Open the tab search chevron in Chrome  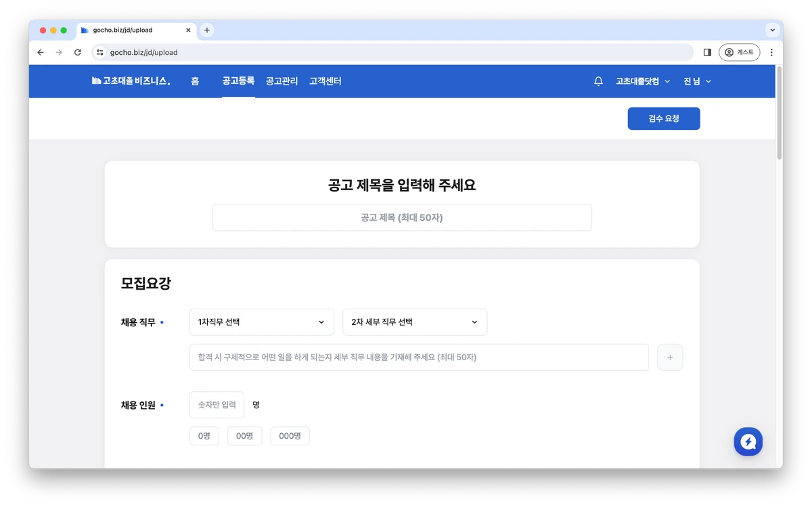pyautogui.click(x=772, y=30)
